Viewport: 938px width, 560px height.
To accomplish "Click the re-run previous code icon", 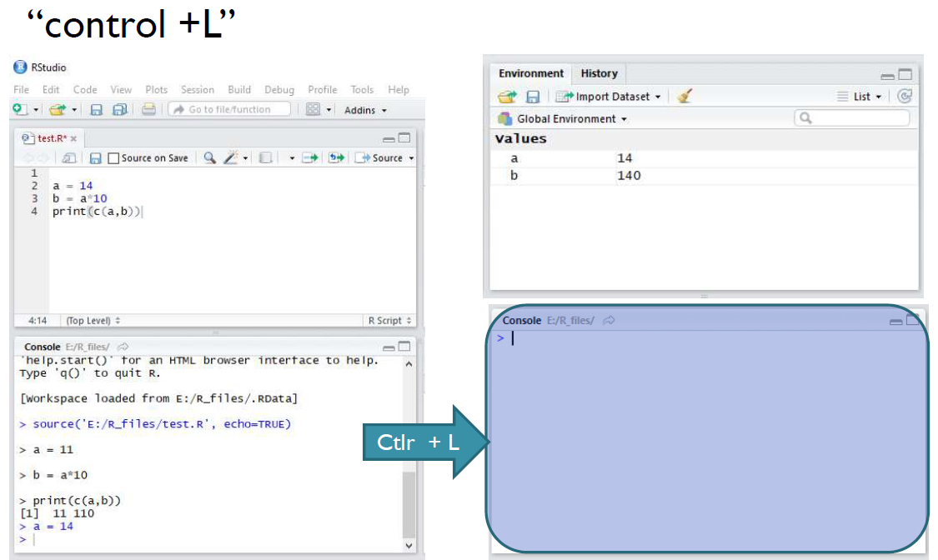I will [x=337, y=157].
